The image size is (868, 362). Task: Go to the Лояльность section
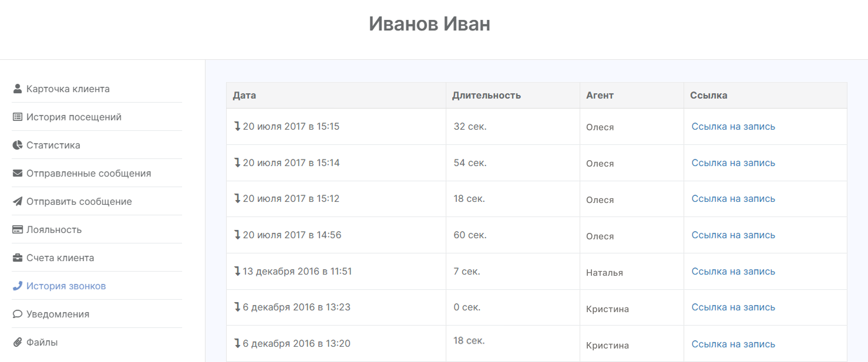pos(54,230)
